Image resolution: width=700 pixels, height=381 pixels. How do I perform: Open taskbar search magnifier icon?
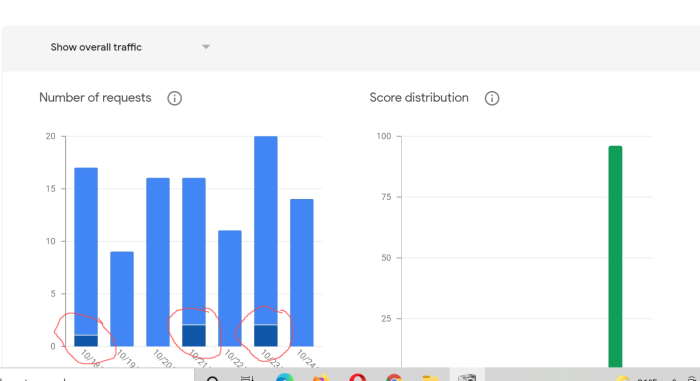tap(213, 378)
